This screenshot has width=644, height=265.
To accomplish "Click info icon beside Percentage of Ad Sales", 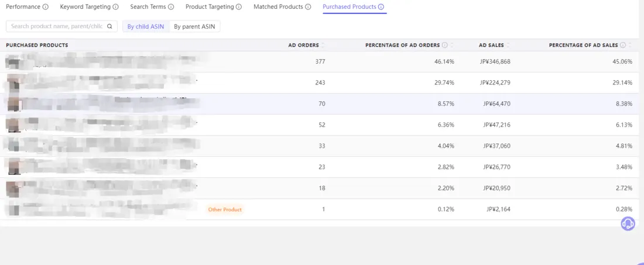I will 623,45.
